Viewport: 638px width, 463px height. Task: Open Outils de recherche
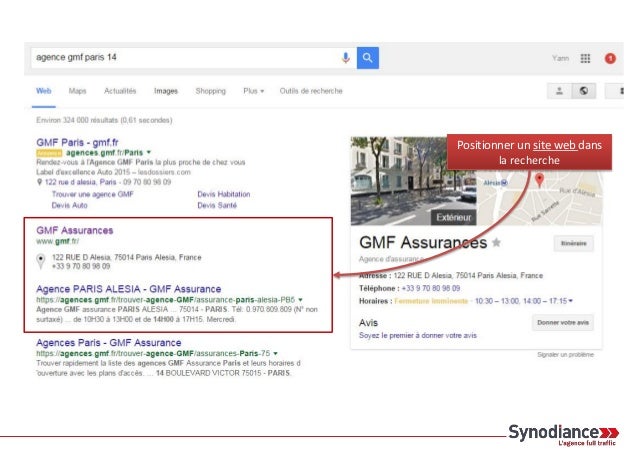pos(311,91)
